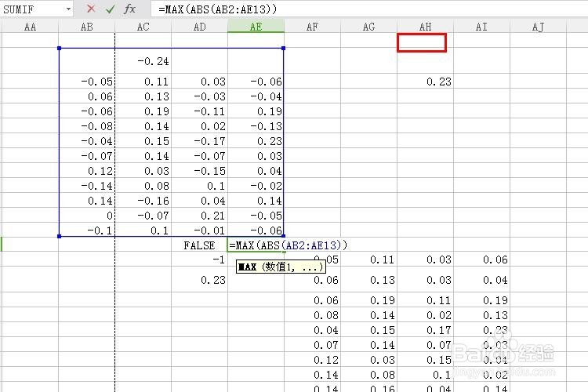Screen dimensions: 588x392
Task: Select the 0.23 cell in column AE
Action: coord(256,140)
